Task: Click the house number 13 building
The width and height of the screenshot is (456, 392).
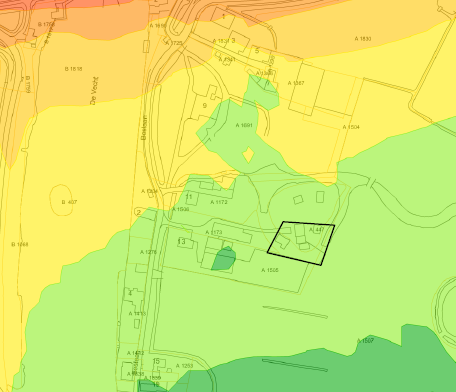Action: click(184, 243)
